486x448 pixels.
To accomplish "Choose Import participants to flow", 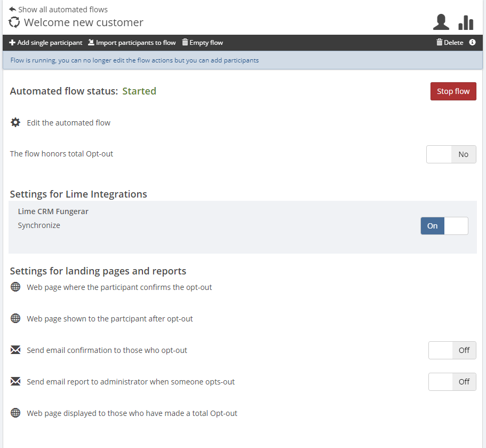I will tap(132, 43).
